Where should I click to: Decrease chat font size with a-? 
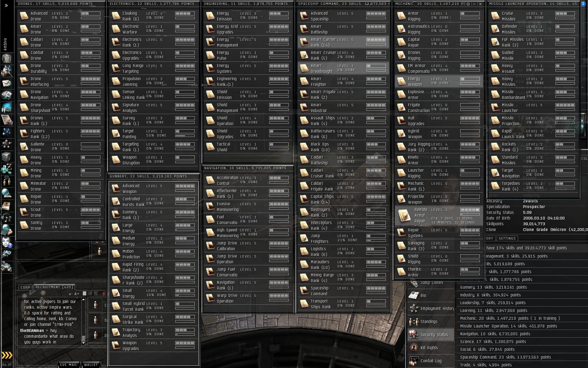pos(71,294)
